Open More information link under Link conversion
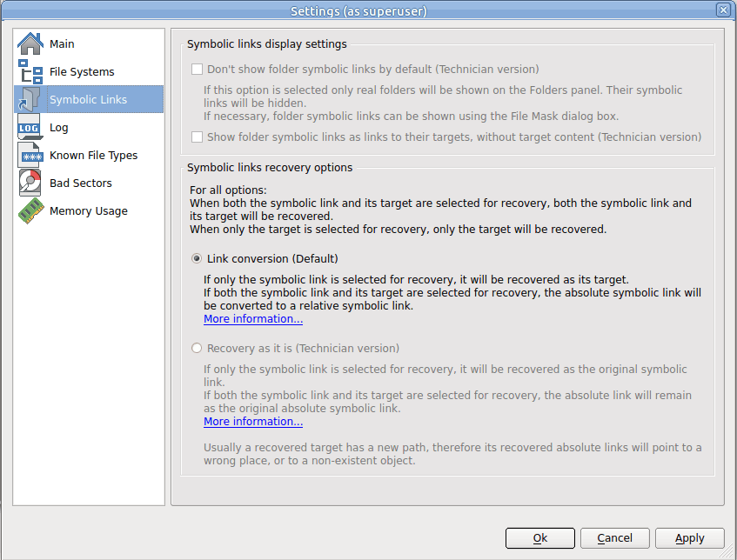 [253, 319]
